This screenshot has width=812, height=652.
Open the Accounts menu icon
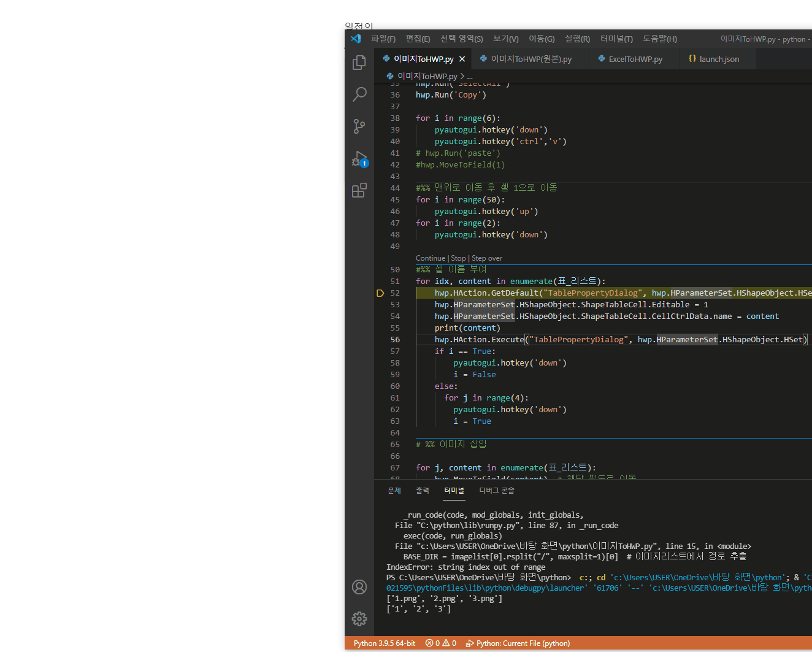point(359,587)
